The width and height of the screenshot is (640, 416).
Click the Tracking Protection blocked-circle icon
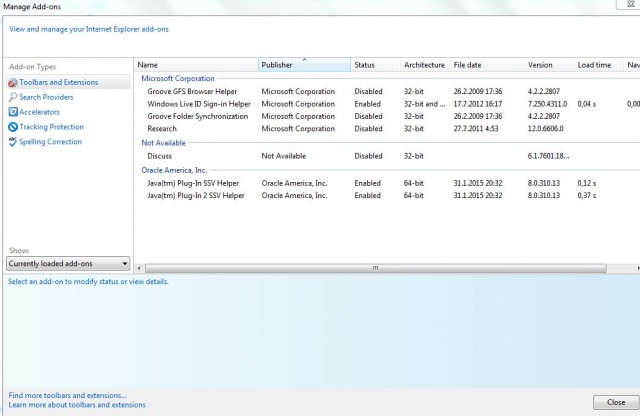tap(13, 127)
